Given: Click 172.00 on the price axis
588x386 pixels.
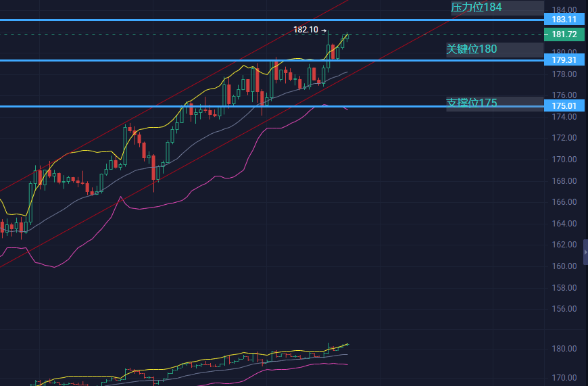Looking at the screenshot, I should 564,138.
